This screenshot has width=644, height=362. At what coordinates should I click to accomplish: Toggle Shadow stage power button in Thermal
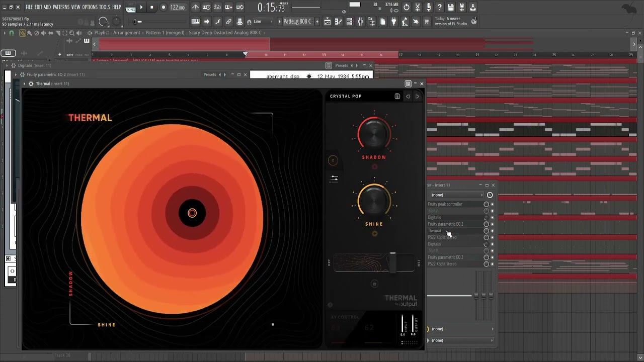point(374,166)
